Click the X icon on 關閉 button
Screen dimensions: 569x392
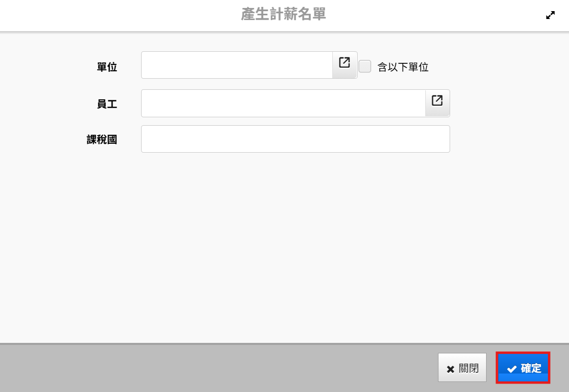450,369
